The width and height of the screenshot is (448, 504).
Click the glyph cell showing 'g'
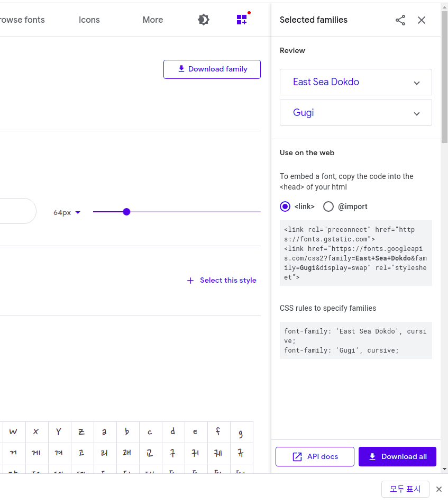coord(242,432)
